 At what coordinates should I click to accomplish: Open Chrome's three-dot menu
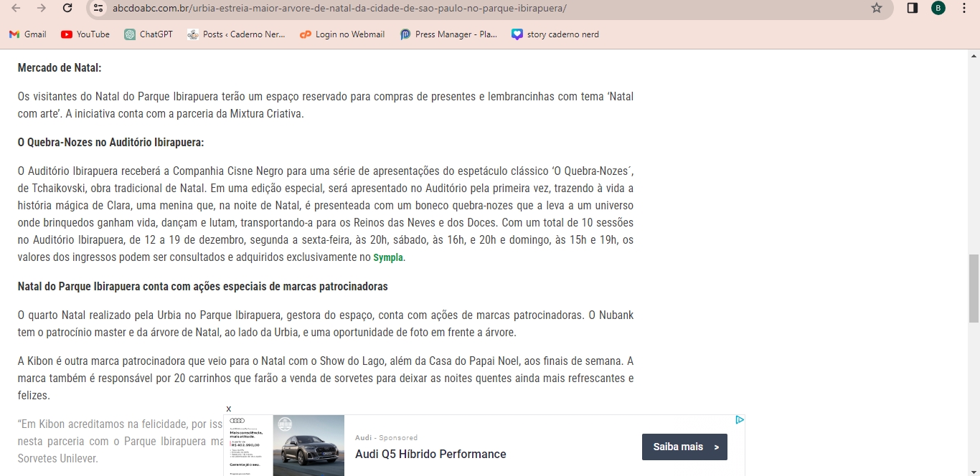964,8
